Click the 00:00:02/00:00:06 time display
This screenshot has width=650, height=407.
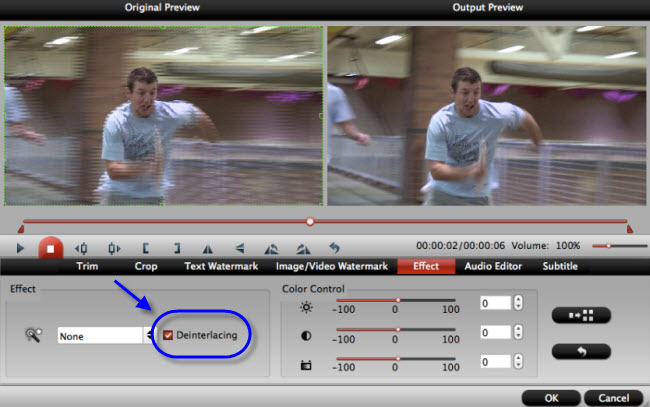[460, 245]
